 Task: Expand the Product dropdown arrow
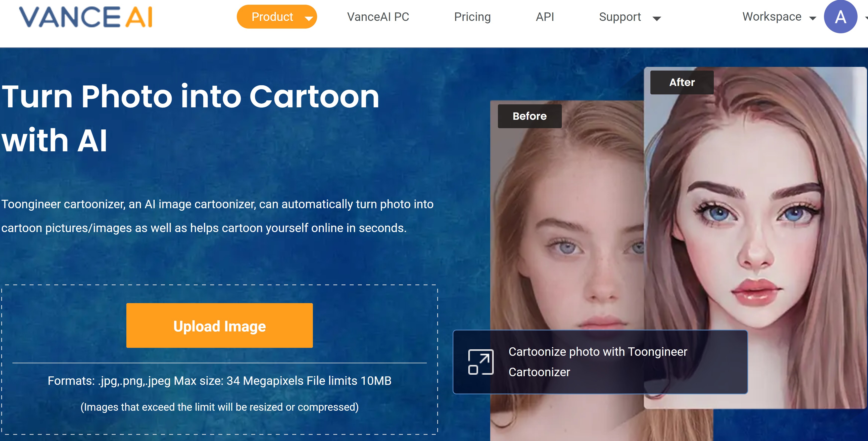coord(309,18)
